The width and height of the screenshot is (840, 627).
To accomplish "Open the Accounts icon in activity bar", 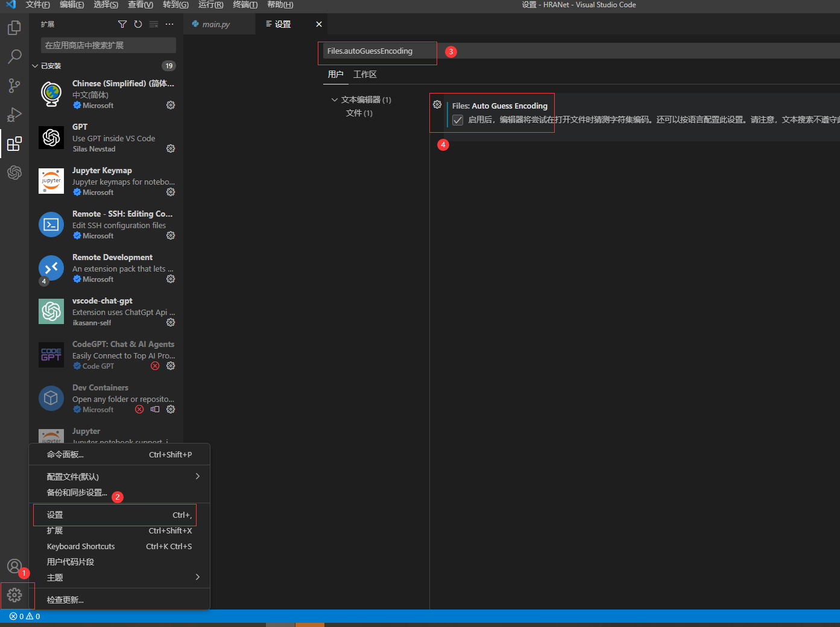I will point(14,566).
